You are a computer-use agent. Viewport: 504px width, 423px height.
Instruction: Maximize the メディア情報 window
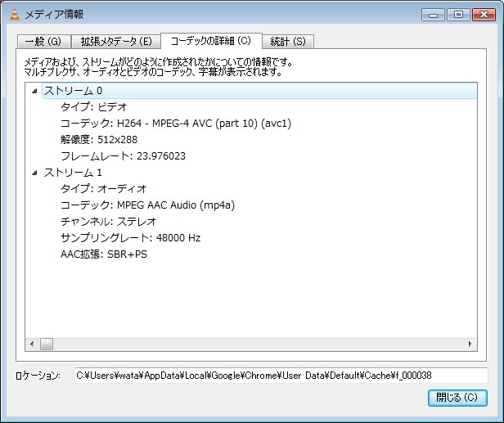[459, 15]
